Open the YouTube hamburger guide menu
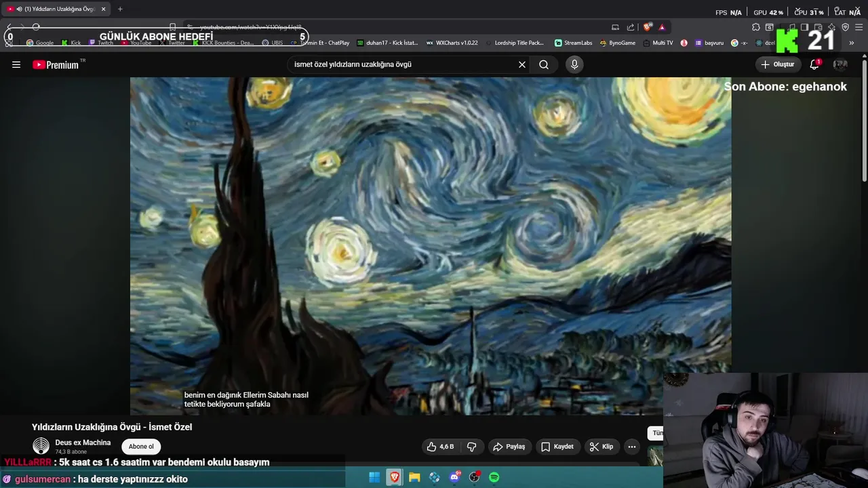Screen dimensions: 868x488 click(x=16, y=64)
